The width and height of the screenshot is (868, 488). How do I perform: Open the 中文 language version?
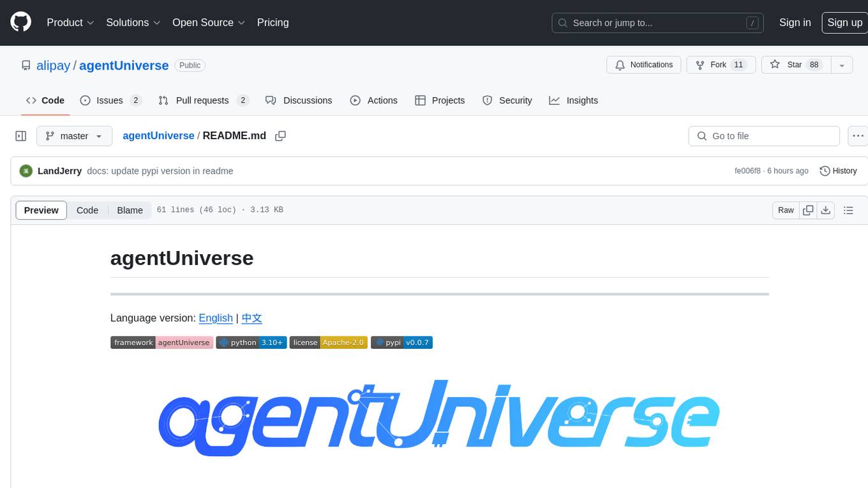tap(252, 318)
